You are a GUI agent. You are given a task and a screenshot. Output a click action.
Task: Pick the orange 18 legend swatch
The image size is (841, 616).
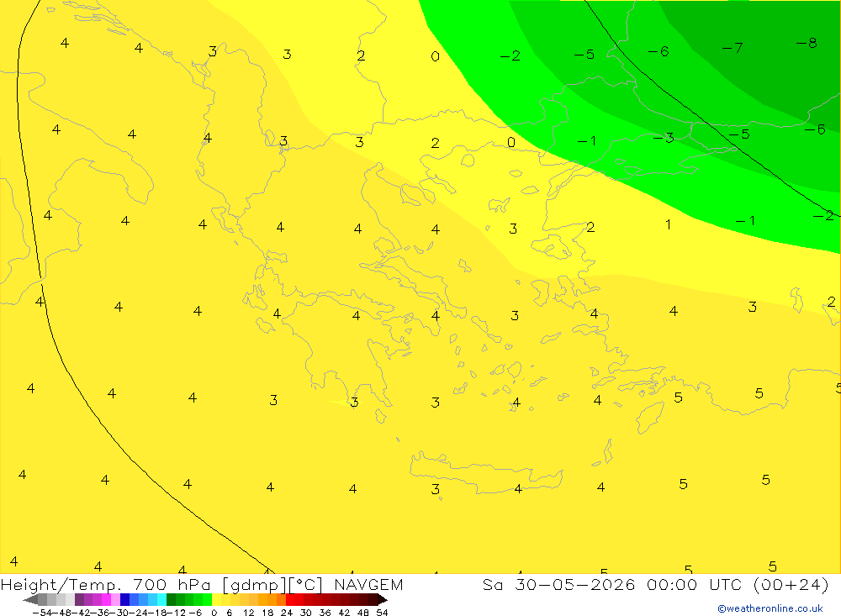pyautogui.click(x=272, y=600)
